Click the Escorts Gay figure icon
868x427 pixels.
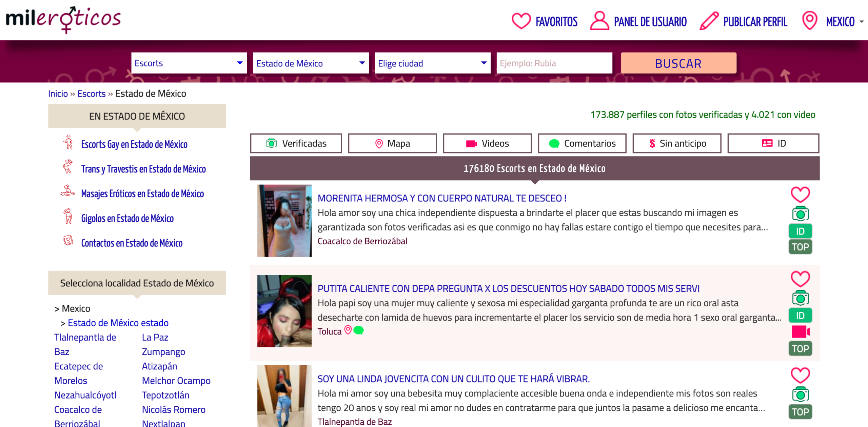click(68, 142)
